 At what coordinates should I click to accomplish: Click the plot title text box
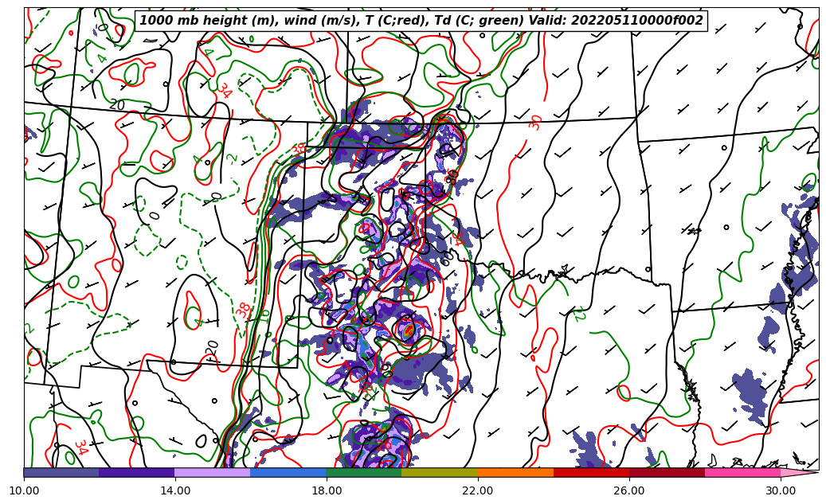pyautogui.click(x=421, y=21)
